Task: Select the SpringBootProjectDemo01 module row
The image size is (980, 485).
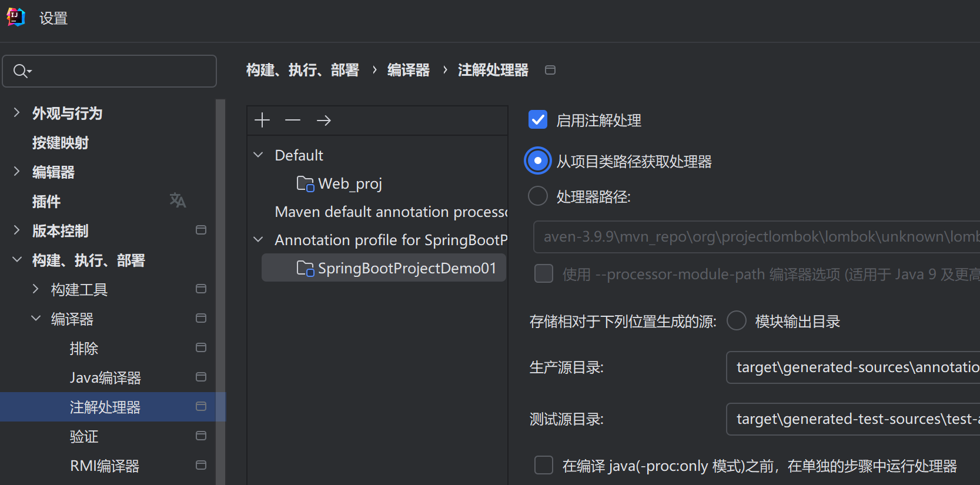Action: tap(384, 268)
